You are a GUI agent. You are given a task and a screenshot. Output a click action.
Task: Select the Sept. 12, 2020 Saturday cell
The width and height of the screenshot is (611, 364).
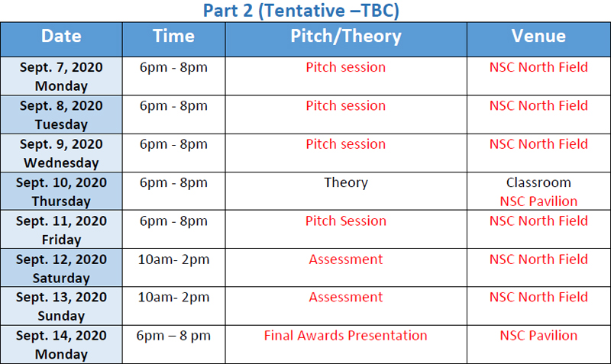(61, 269)
